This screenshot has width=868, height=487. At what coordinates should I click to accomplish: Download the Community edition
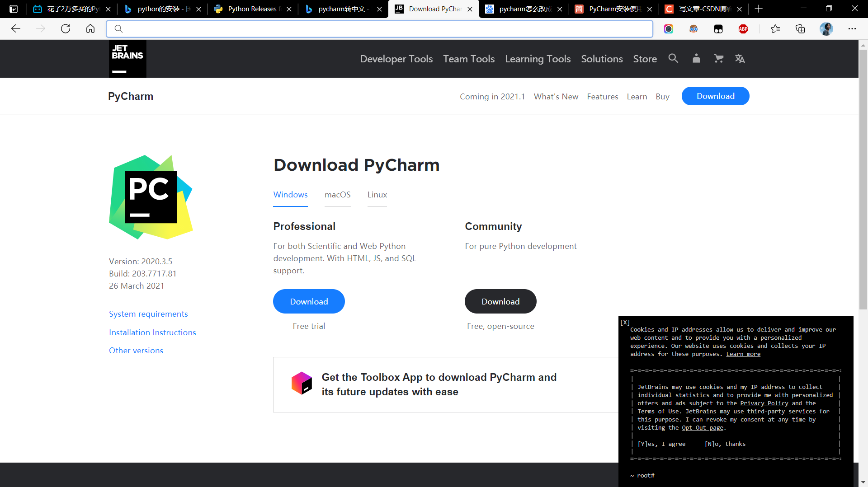(x=500, y=301)
